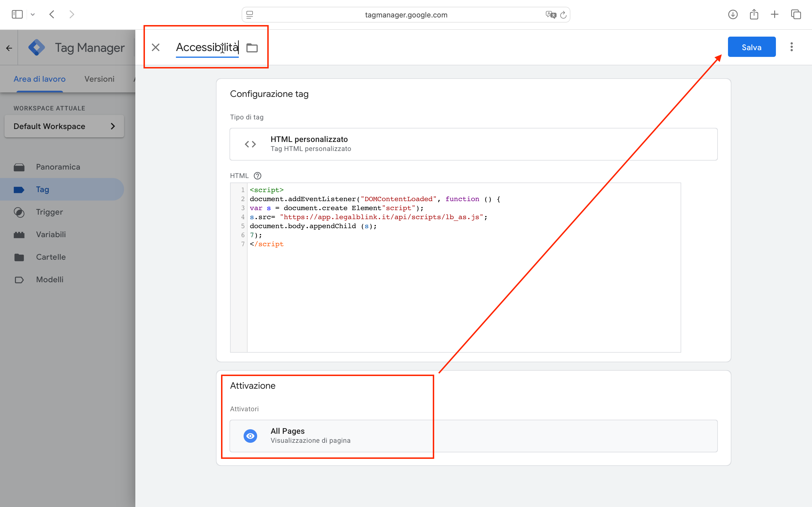Open the HTML personalizzato tag type selector
812x507 pixels.
[473, 144]
